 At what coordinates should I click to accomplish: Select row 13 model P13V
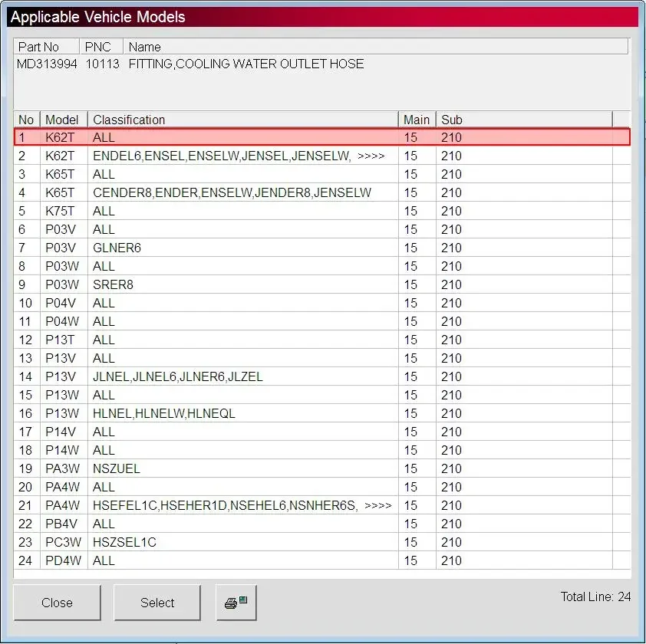pyautogui.click(x=61, y=358)
